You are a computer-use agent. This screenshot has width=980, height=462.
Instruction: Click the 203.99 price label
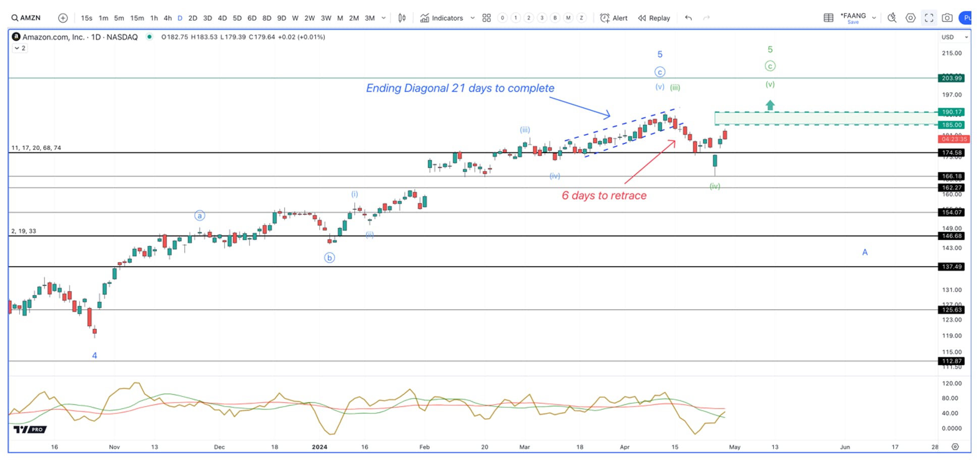coord(951,78)
